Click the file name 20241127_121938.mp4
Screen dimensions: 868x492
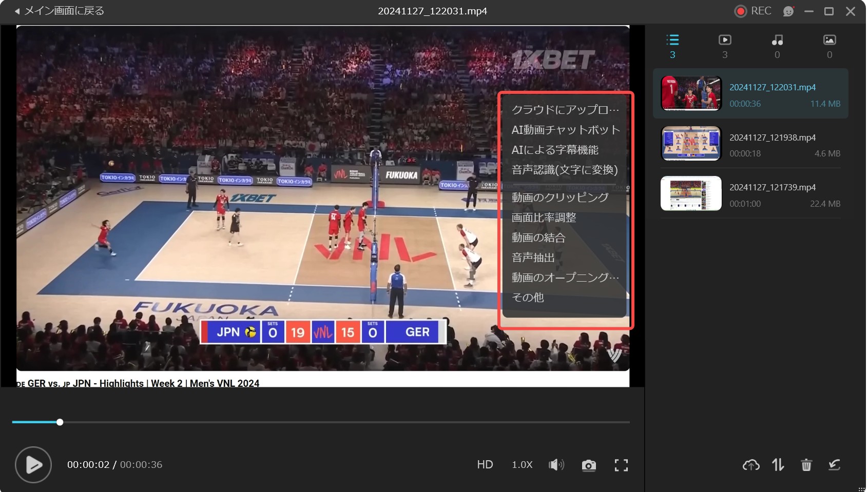773,137
